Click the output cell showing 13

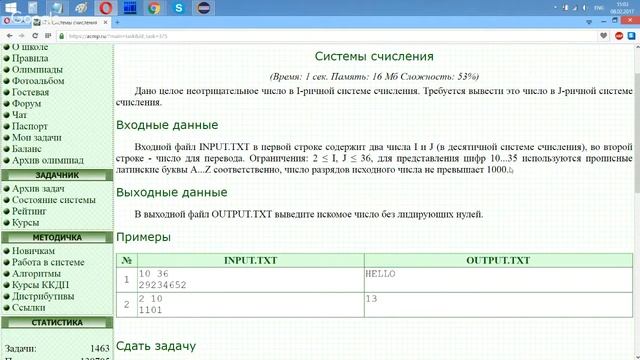[498, 304]
